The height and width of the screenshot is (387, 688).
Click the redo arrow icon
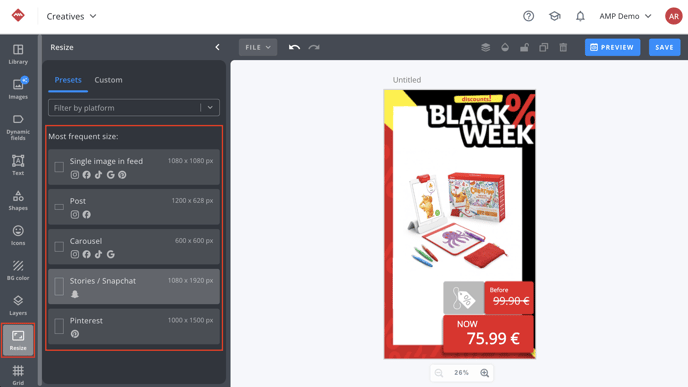[314, 47]
